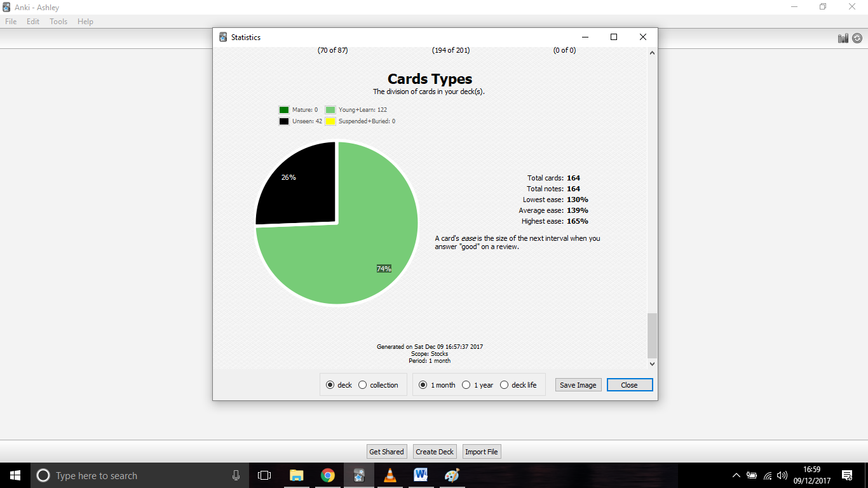Click the "Period: 1 month" footer line
The image size is (868, 488).
430,361
